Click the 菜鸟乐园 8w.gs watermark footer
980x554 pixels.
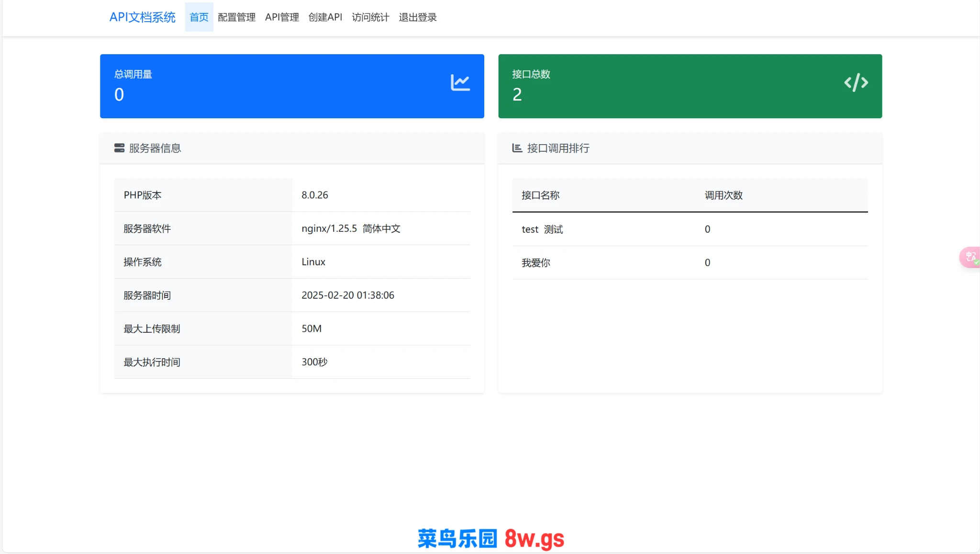(490, 539)
